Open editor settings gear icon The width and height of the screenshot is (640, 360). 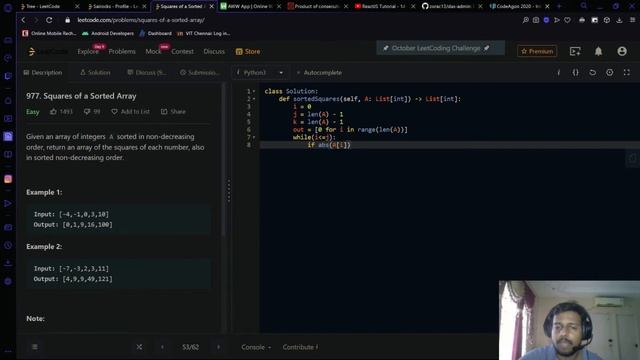(x=609, y=73)
